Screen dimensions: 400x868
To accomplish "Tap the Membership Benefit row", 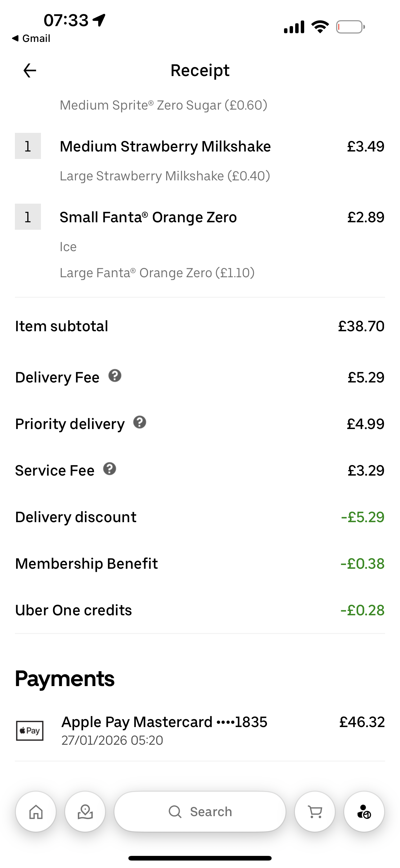I will point(87,564).
